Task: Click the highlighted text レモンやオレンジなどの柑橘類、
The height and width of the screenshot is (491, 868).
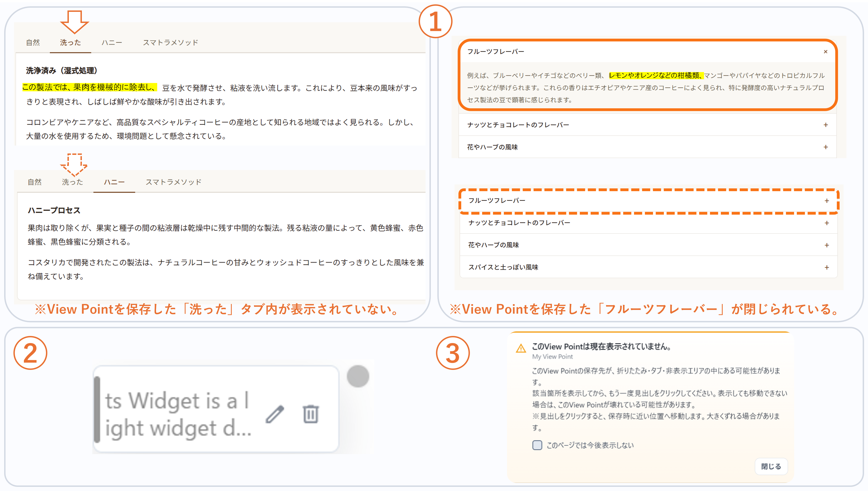Action: (x=656, y=75)
